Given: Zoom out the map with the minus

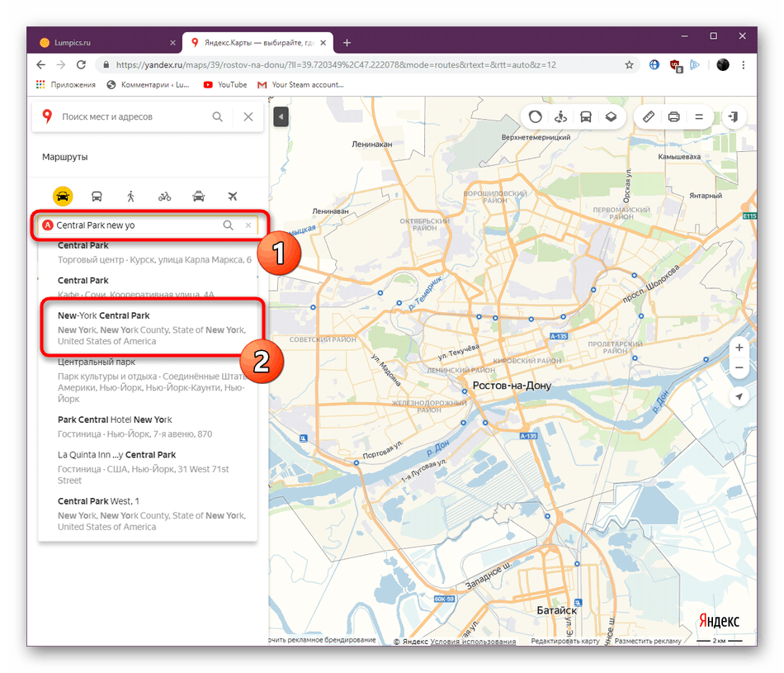Looking at the screenshot, I should (739, 367).
